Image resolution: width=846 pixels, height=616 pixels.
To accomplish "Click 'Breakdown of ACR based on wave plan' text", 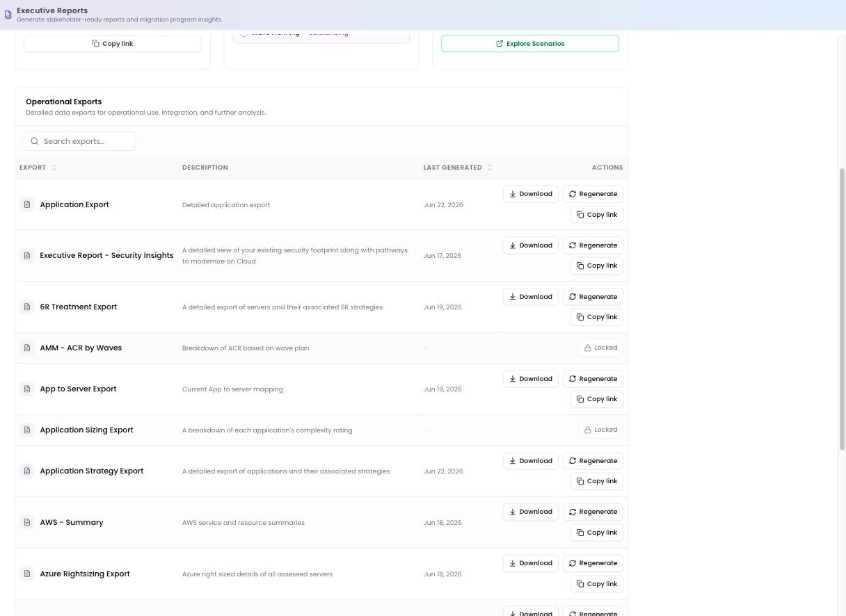I will 246,348.
